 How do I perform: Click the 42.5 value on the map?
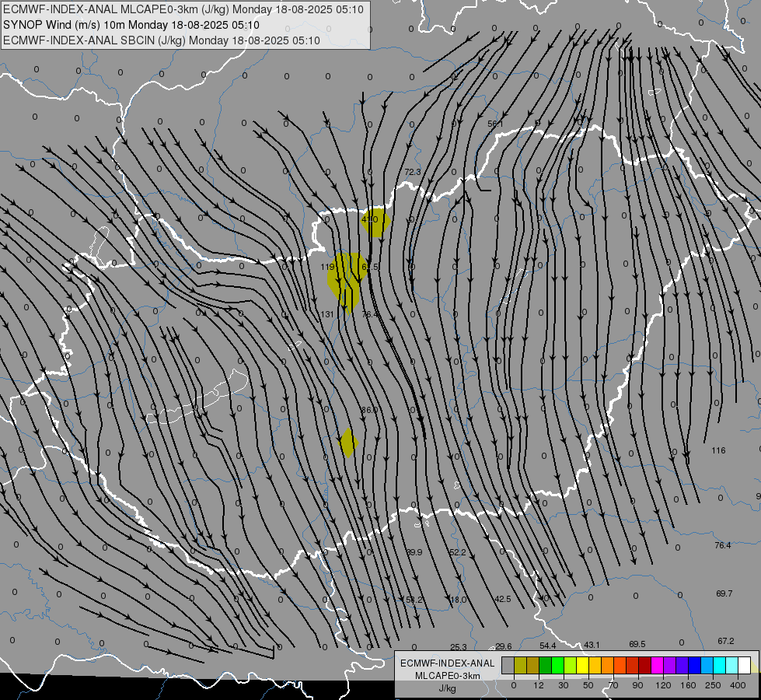click(502, 599)
